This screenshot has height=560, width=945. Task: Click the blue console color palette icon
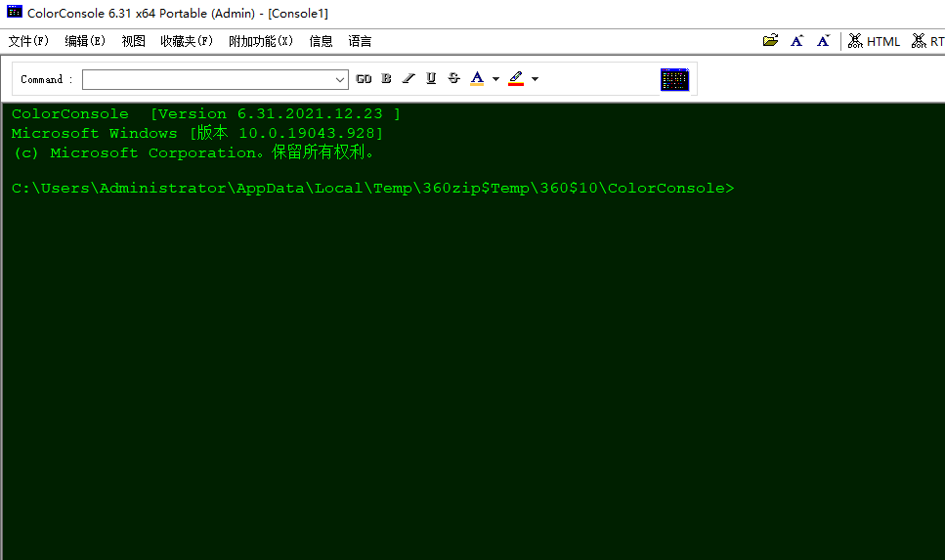(x=674, y=79)
